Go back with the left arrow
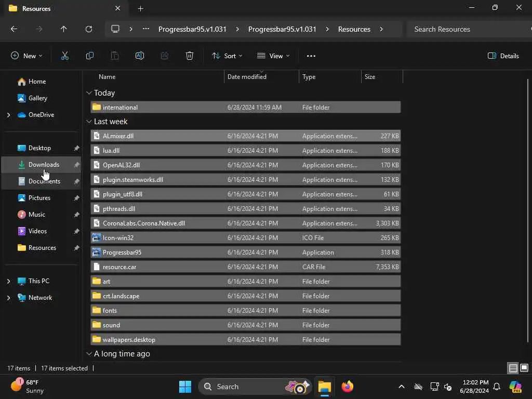Image resolution: width=532 pixels, height=399 pixels. 14,29
